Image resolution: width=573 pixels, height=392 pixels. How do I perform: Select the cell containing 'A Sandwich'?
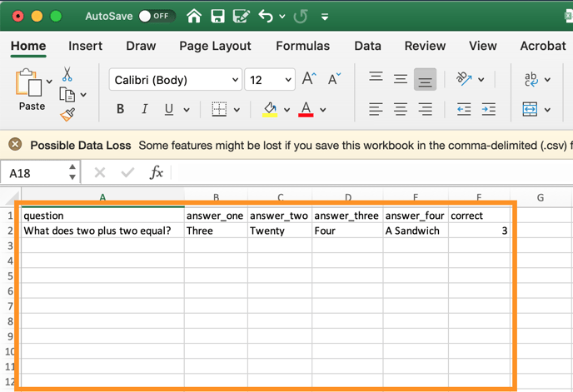(416, 231)
